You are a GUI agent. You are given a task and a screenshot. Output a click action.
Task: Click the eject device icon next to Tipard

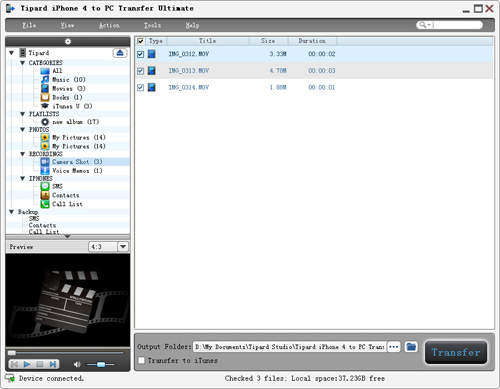pyautogui.click(x=120, y=53)
